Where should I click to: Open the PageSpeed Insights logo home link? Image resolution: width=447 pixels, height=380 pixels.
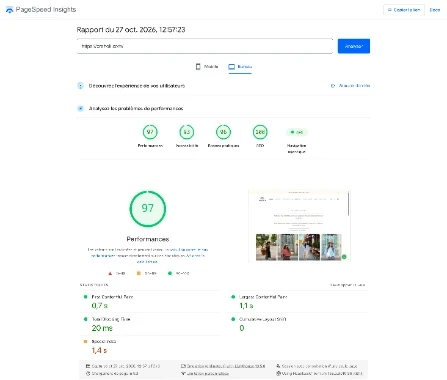[x=41, y=10]
